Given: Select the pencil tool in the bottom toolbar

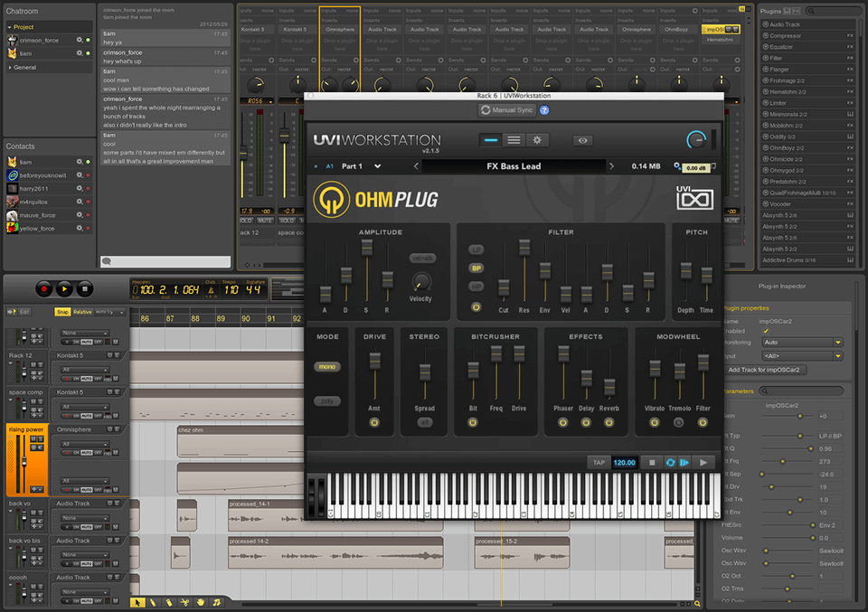Looking at the screenshot, I should (153, 602).
